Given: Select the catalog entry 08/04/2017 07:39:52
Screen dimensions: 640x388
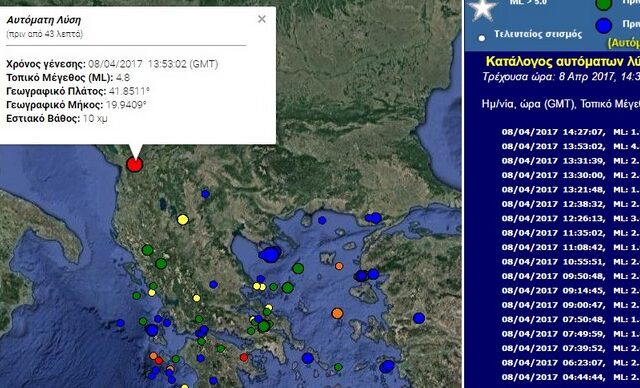Looking at the screenshot, I should [x=571, y=348].
